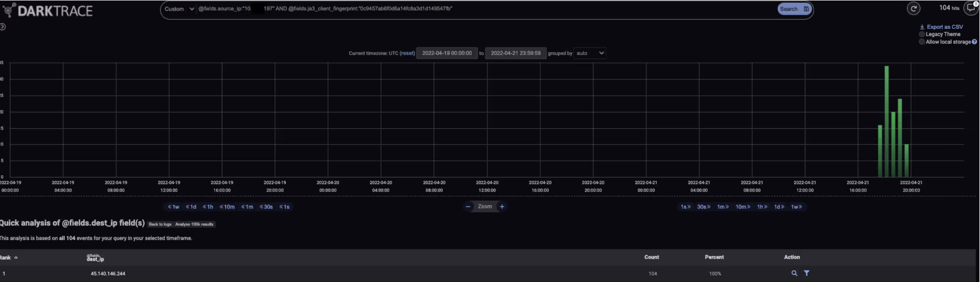
Task: Shift time back one minute (1m)
Action: click(247, 207)
